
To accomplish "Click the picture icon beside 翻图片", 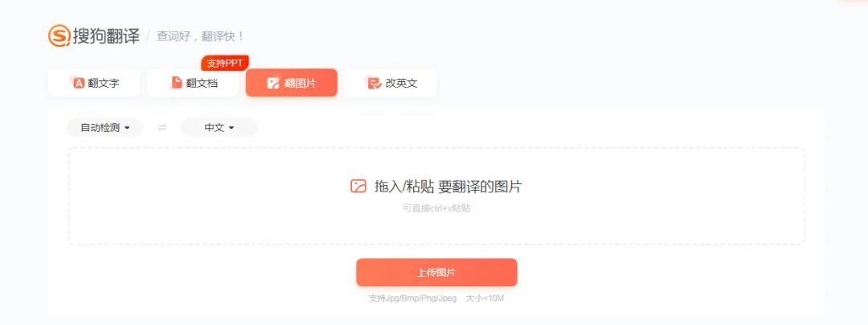I will click(273, 83).
